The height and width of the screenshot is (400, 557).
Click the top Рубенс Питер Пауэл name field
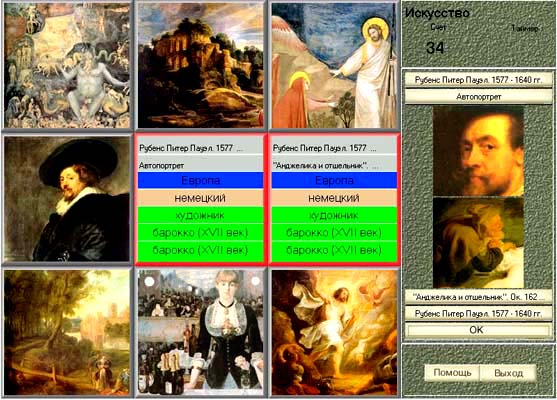(x=478, y=80)
